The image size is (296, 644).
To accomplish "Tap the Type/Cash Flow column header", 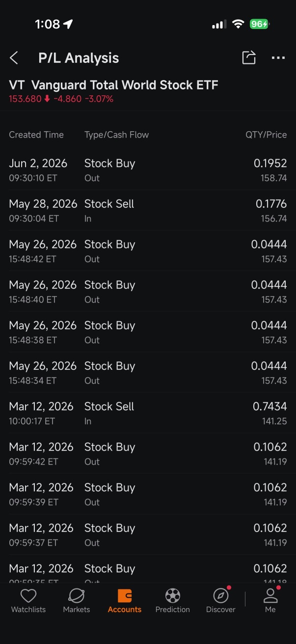I will tap(116, 135).
